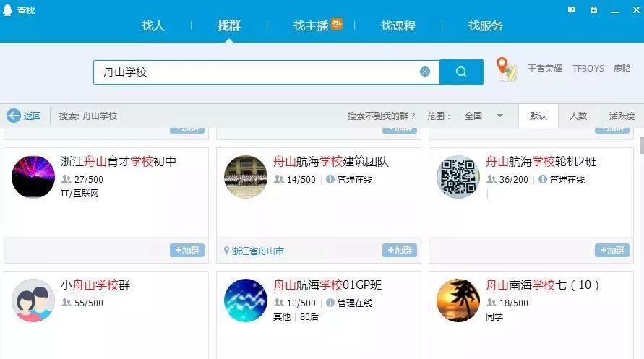644x359 pixels.
Task: Open 舟山航海学校建筑团队 group avatar
Action: coord(246,177)
